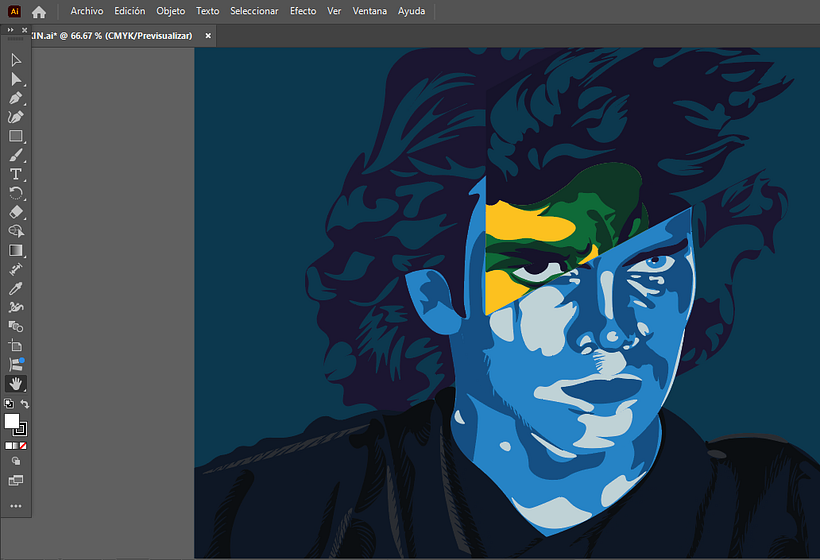Open the Archivo menu

tap(86, 11)
